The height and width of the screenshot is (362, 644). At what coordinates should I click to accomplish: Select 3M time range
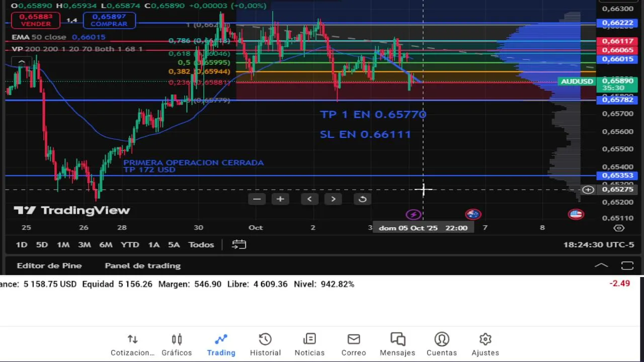85,244
